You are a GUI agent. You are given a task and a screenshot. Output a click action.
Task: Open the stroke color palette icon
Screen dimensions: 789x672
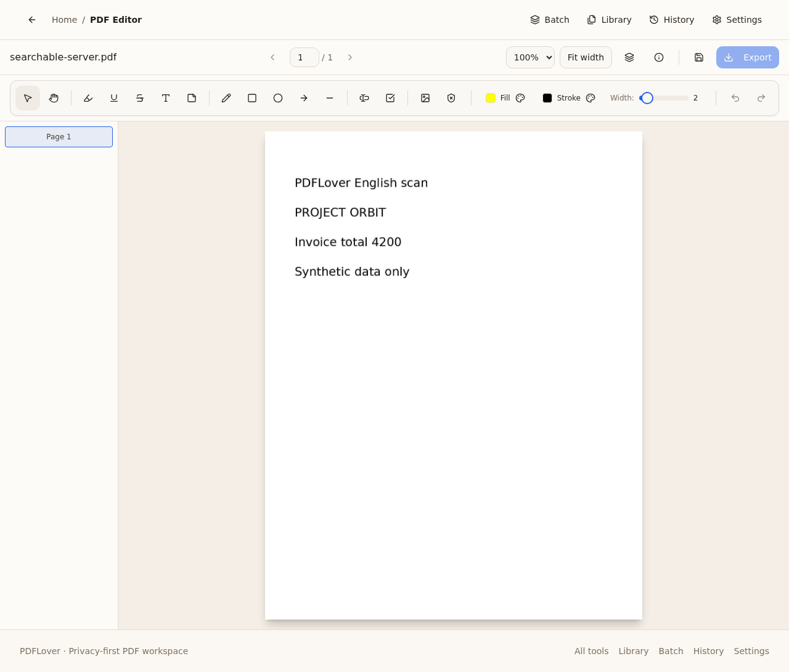pyautogui.click(x=591, y=98)
